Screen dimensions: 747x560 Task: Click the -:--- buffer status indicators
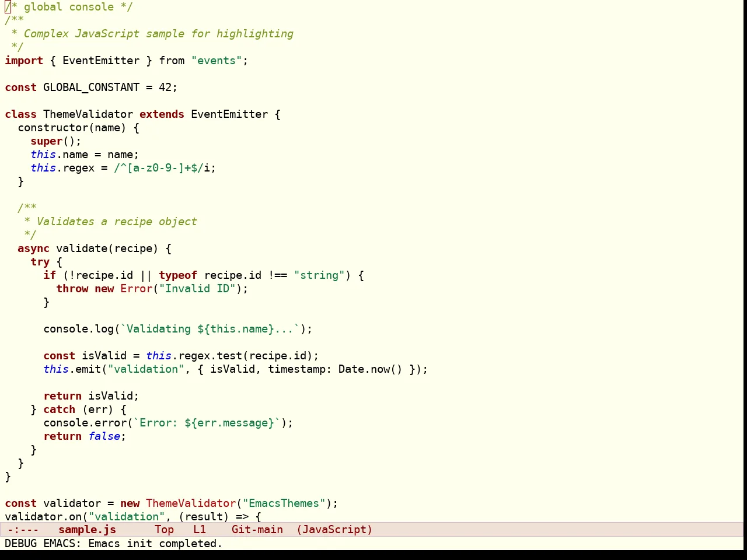click(23, 530)
